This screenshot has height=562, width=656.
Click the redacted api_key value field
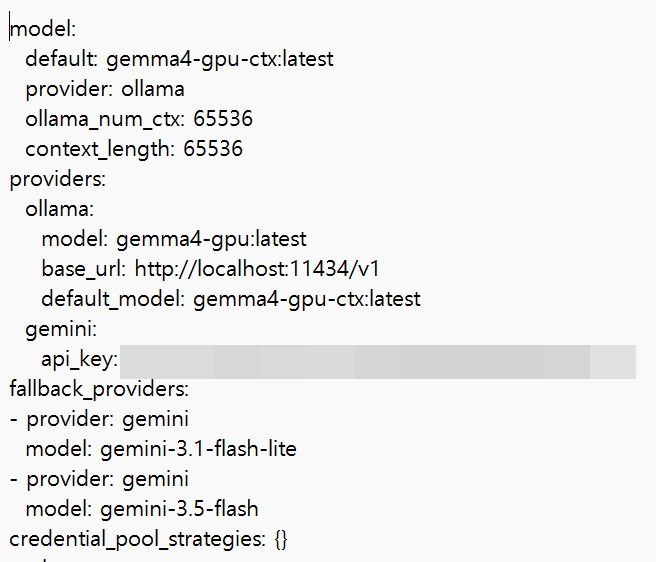pyautogui.click(x=378, y=362)
